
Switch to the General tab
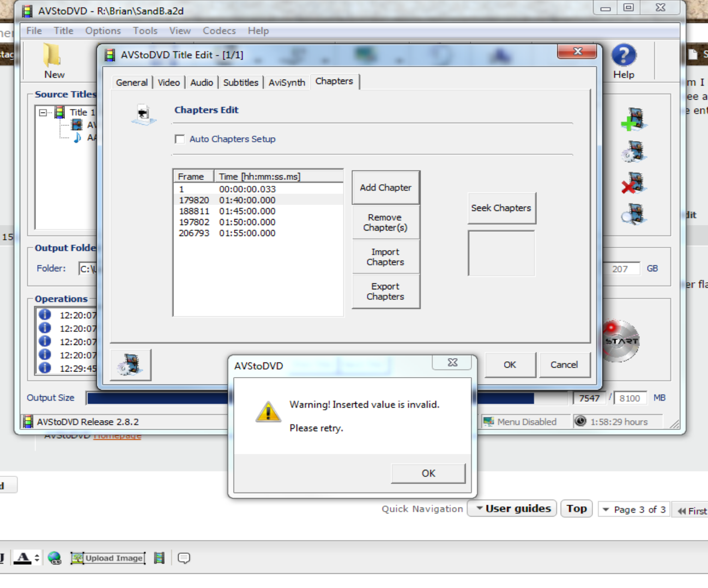pos(132,82)
